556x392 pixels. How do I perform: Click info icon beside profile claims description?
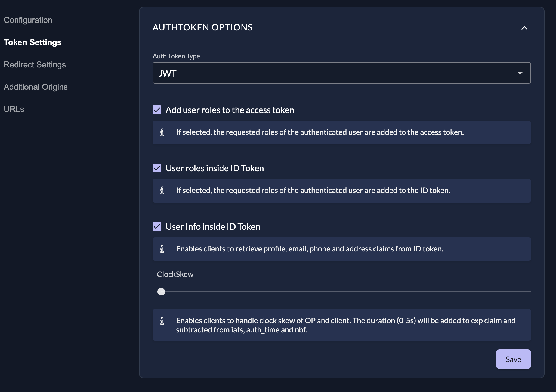(162, 249)
